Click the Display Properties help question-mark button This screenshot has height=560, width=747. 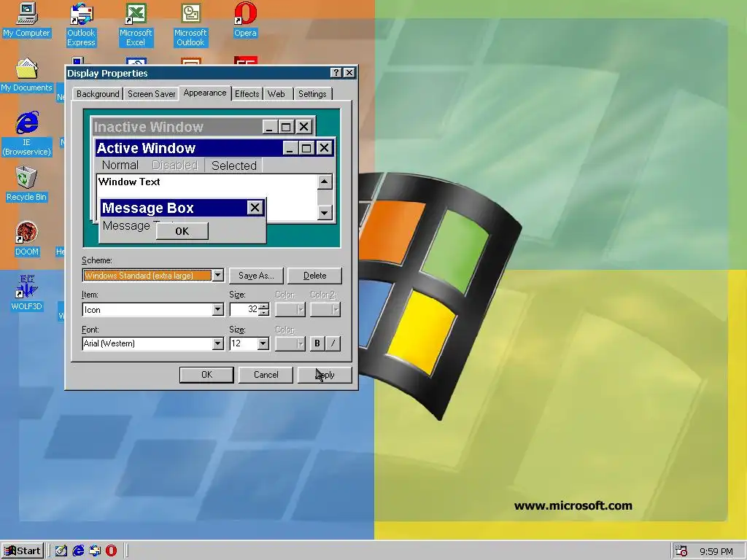pyautogui.click(x=336, y=72)
